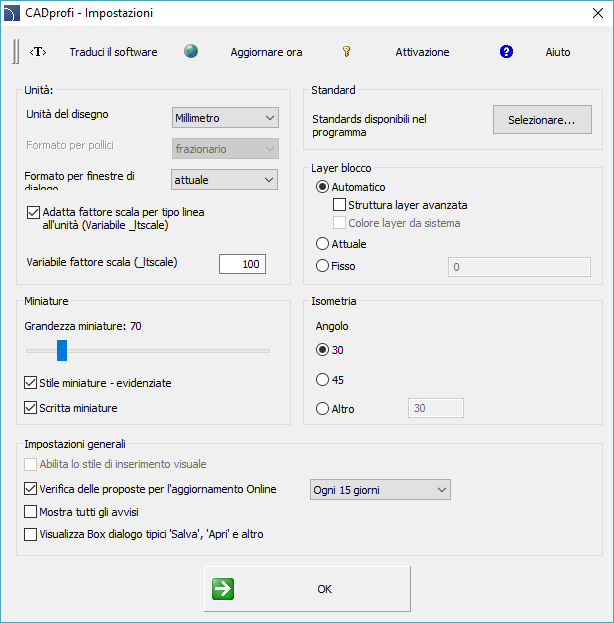Click the toolbar grip handle
The height and width of the screenshot is (623, 614).
[15, 52]
